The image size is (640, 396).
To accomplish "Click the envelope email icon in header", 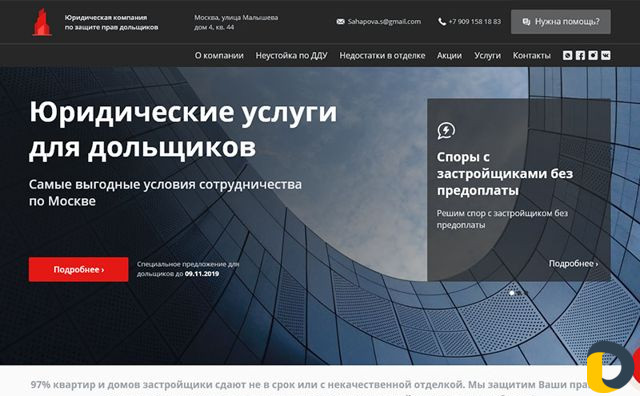I will pos(340,22).
